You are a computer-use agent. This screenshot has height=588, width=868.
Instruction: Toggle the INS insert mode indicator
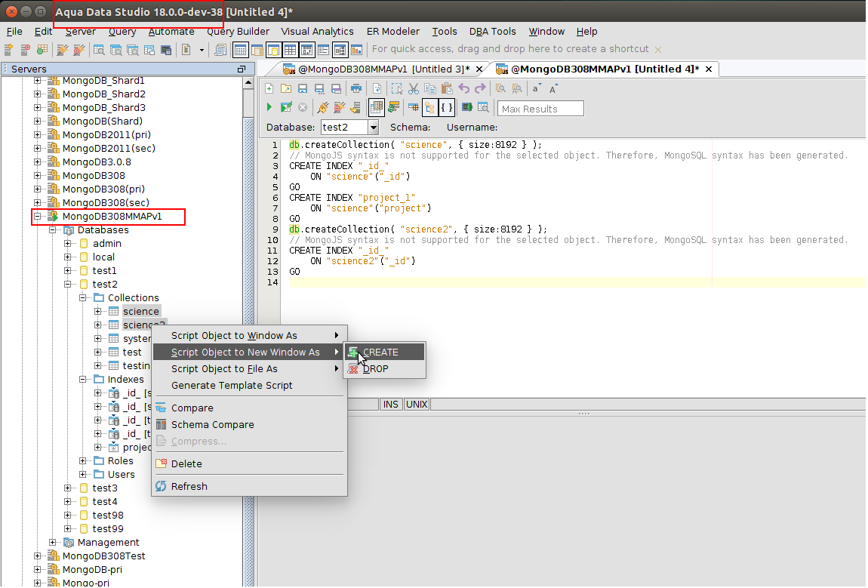pos(391,404)
